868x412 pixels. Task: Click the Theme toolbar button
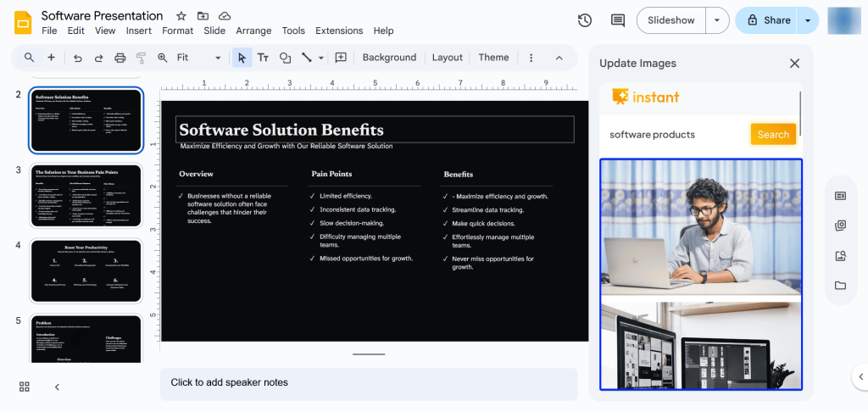[493, 58]
